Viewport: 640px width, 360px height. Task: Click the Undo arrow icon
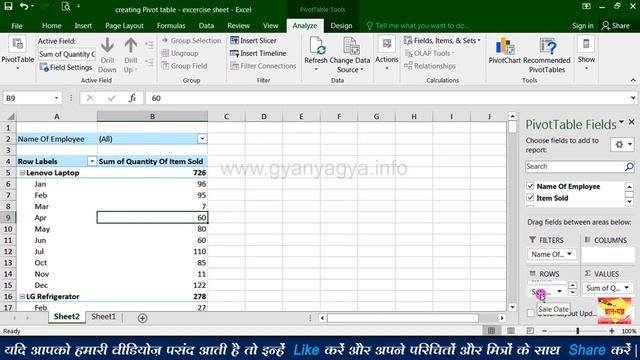pos(24,6)
